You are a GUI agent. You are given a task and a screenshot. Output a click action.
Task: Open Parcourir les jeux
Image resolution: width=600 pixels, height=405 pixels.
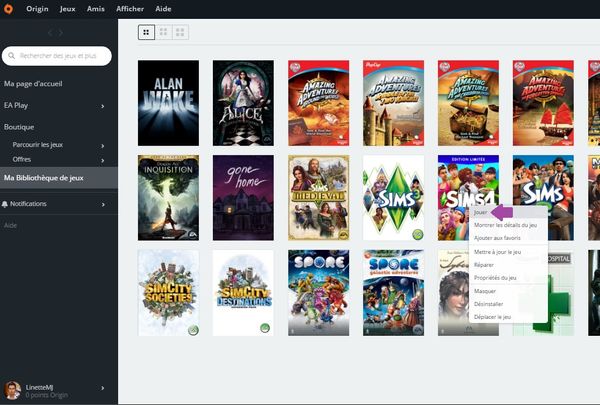pyautogui.click(x=38, y=145)
